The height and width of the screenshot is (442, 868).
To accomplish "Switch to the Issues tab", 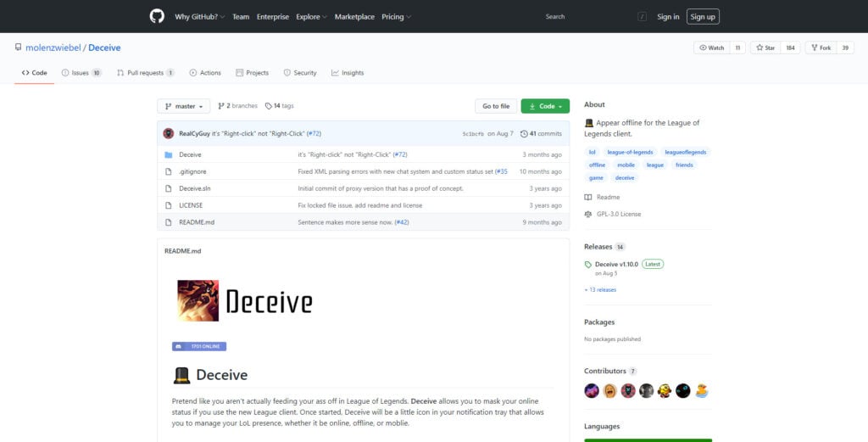I will [x=81, y=73].
